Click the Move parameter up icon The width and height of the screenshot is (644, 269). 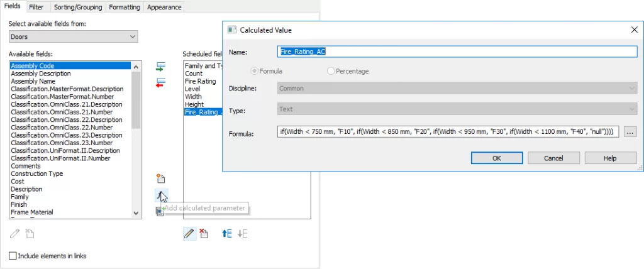[x=227, y=233]
